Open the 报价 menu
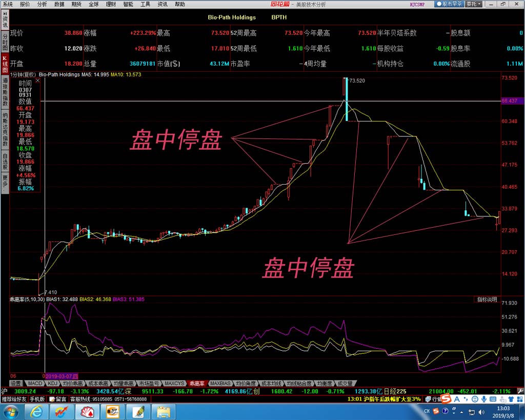The height and width of the screenshot is (420, 525). 25,4
